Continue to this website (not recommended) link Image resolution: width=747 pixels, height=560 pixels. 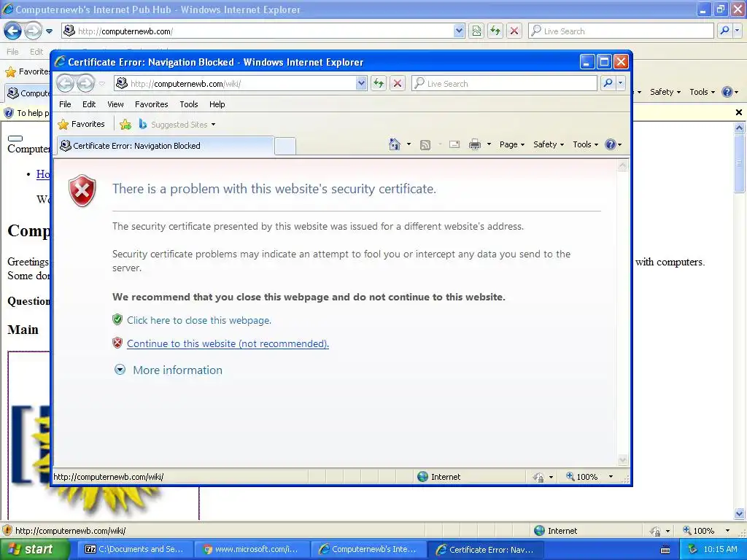228,344
